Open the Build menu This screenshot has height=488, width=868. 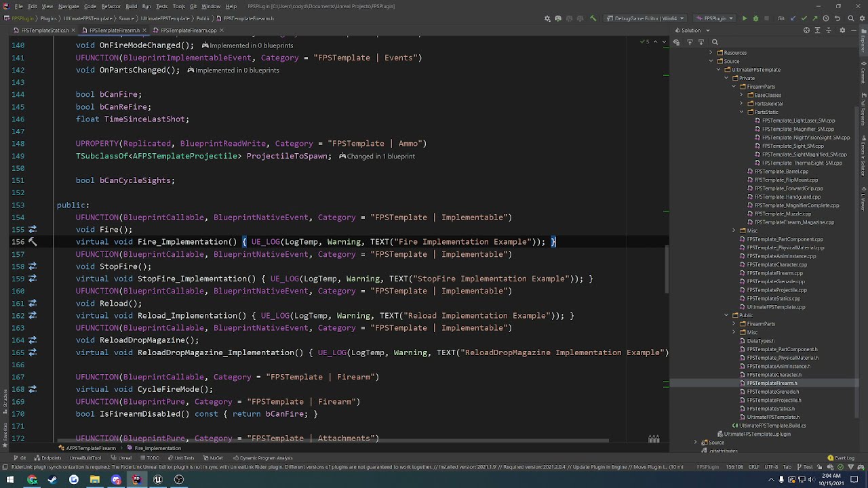(x=132, y=6)
